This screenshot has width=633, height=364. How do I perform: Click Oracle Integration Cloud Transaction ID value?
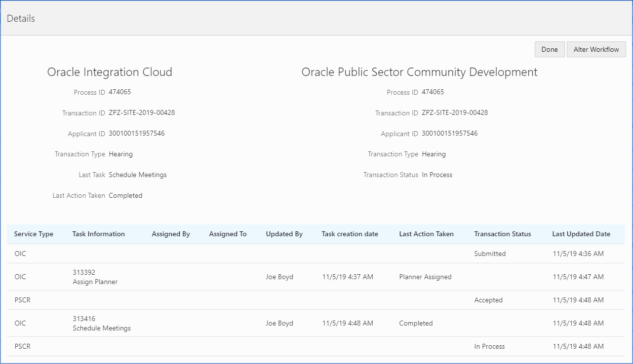(x=142, y=112)
